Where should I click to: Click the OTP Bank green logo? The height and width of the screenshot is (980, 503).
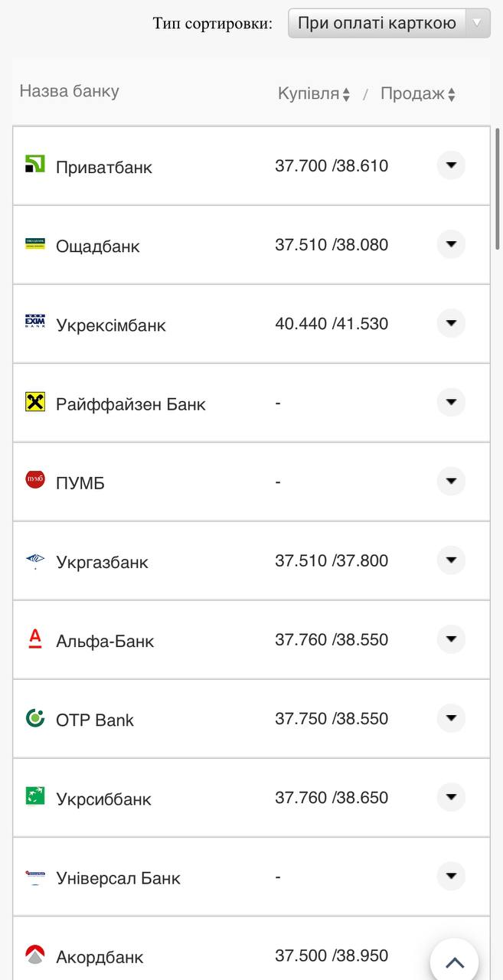(x=35, y=717)
